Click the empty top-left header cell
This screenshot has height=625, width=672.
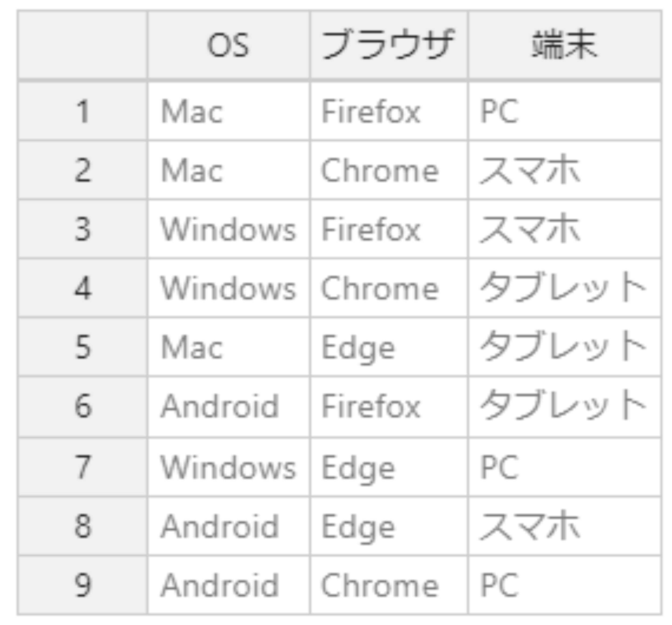82,45
